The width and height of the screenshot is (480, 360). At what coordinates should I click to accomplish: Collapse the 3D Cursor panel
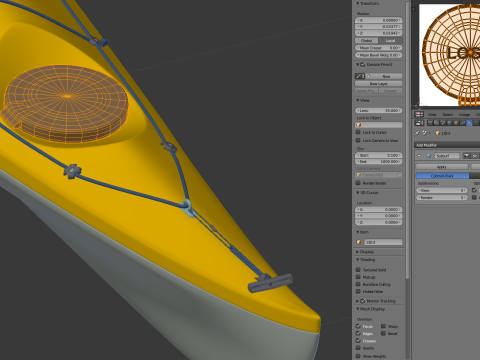358,193
